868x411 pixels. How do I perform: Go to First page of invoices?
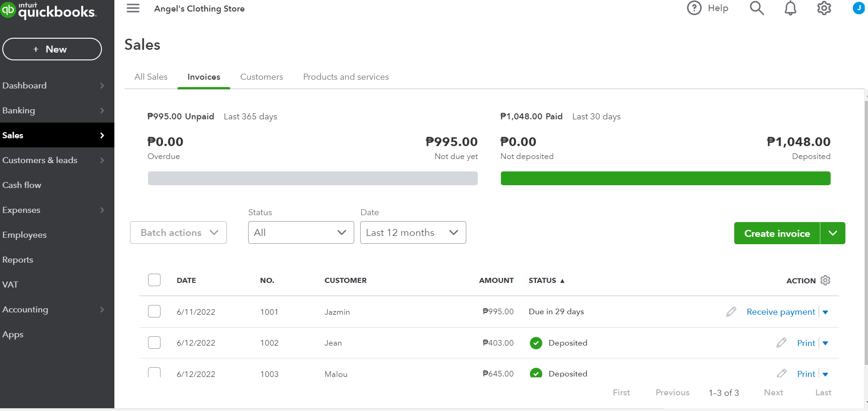click(x=621, y=393)
